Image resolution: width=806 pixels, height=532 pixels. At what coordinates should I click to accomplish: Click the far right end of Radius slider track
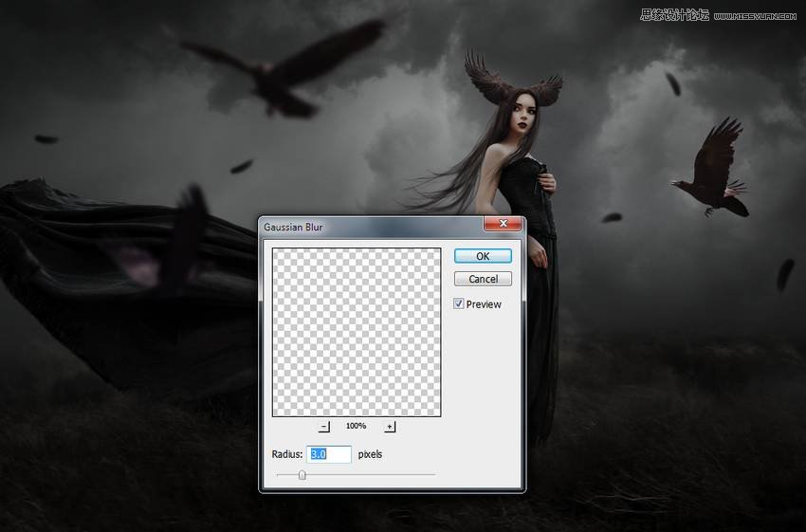coord(433,474)
